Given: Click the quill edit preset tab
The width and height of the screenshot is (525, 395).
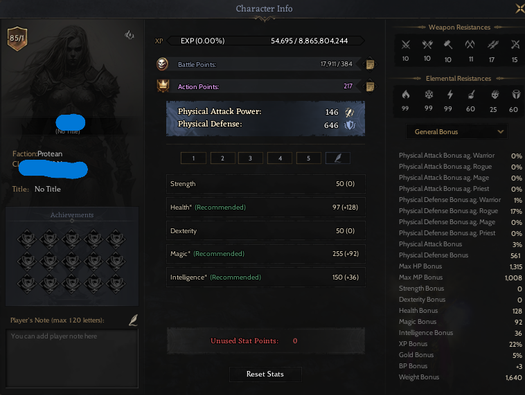Looking at the screenshot, I should [338, 158].
